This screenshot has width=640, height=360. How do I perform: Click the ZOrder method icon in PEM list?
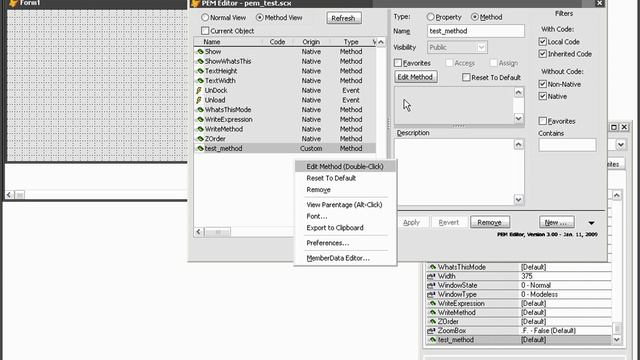[200, 139]
